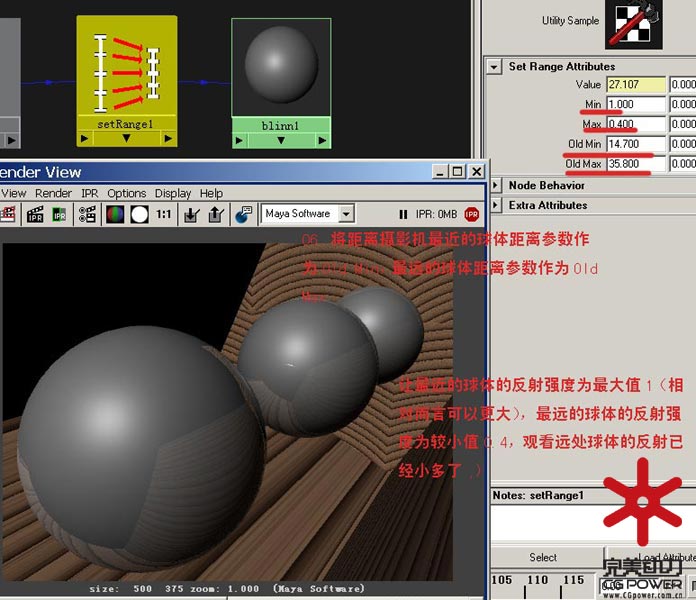Display RGB channels in Render View
The image size is (696, 600).
coord(115,214)
